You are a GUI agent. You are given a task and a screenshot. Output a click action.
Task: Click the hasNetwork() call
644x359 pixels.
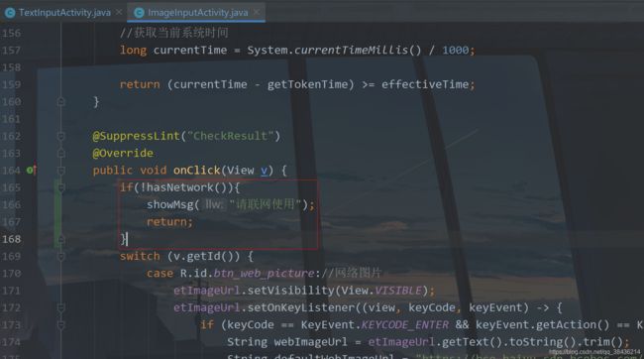pos(186,187)
